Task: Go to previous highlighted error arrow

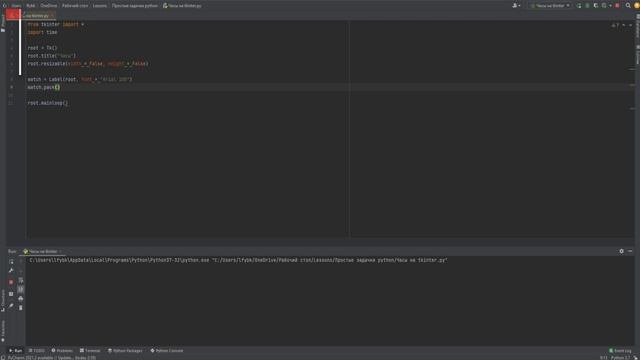Action: (x=624, y=25)
